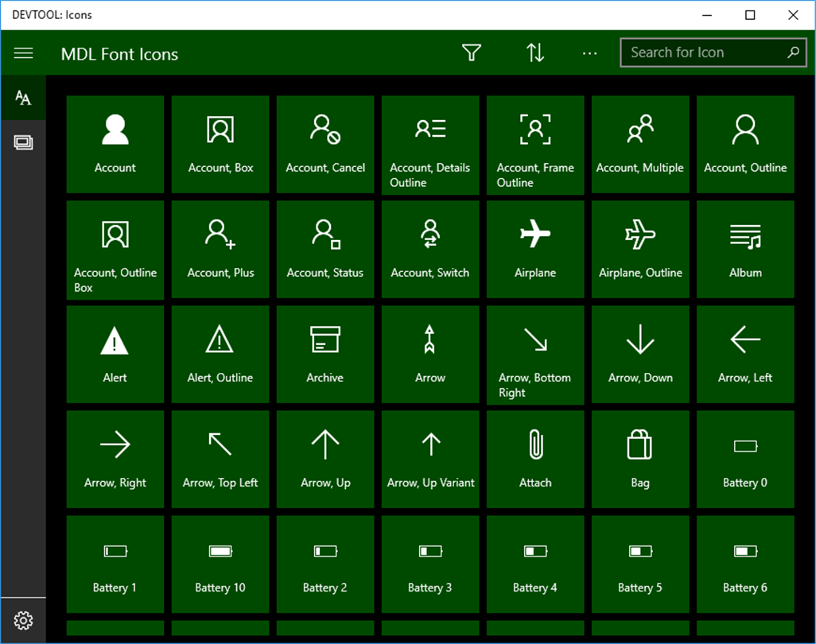This screenshot has height=644, width=816.
Task: Select the Battery 3 tile
Action: (430, 564)
